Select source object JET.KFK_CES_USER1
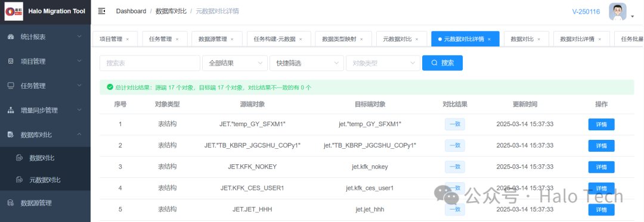The image size is (644, 222). click(252, 188)
